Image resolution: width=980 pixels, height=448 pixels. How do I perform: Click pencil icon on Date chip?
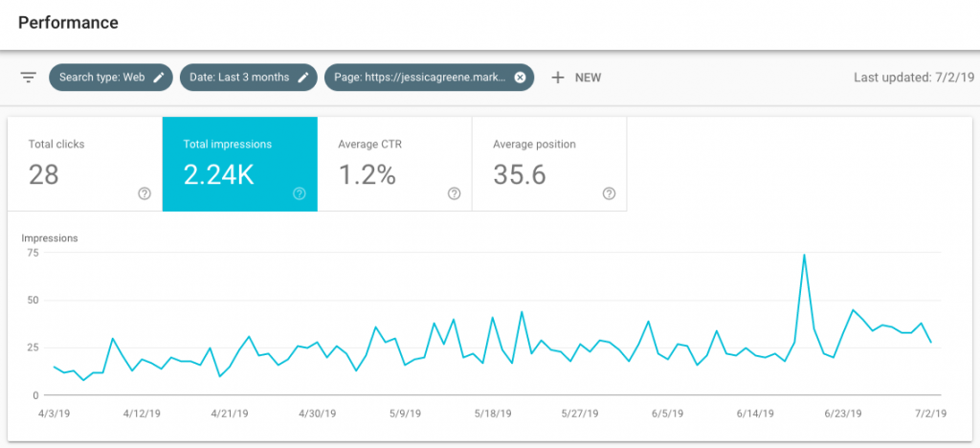tap(303, 78)
